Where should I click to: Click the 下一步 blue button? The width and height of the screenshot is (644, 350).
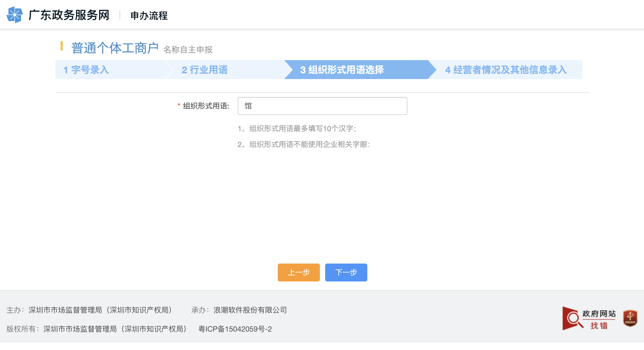pyautogui.click(x=346, y=273)
